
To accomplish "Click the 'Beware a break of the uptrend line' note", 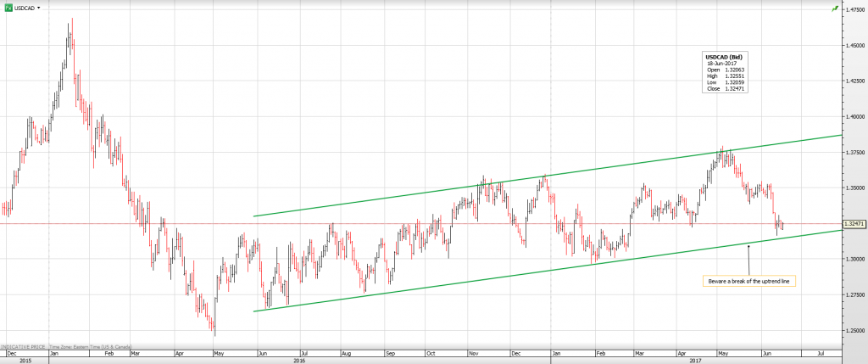I will point(749,281).
